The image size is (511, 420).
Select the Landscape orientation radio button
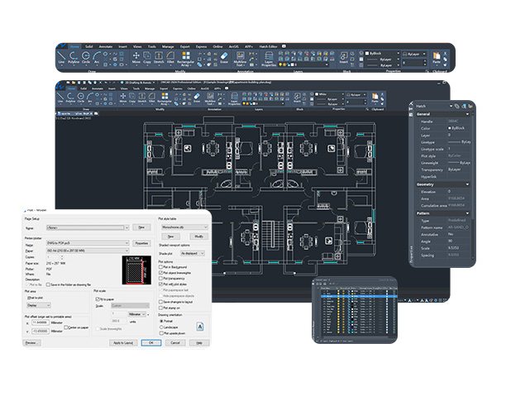click(x=160, y=327)
